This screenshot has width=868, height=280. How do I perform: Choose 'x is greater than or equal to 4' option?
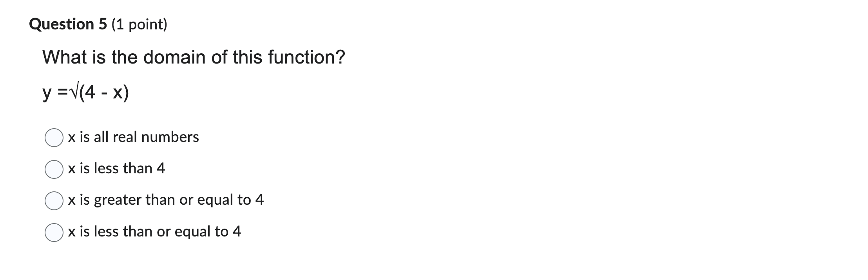click(54, 200)
